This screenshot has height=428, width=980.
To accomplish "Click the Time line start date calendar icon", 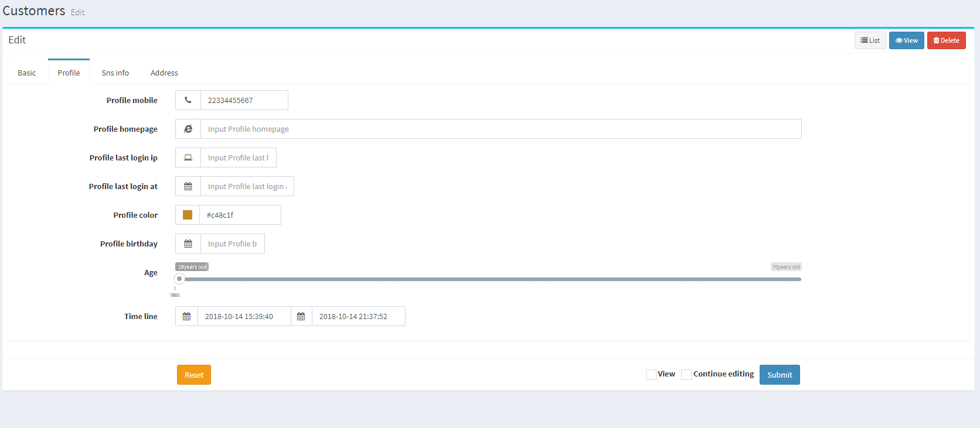I will 186,316.
